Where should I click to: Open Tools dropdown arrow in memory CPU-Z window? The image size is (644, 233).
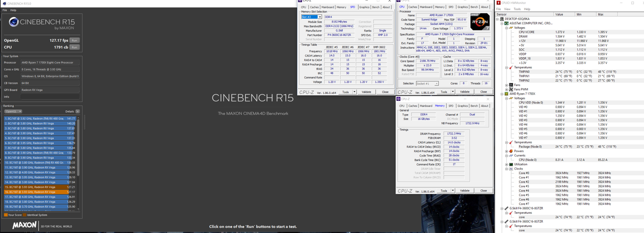pyautogui.click(x=453, y=191)
